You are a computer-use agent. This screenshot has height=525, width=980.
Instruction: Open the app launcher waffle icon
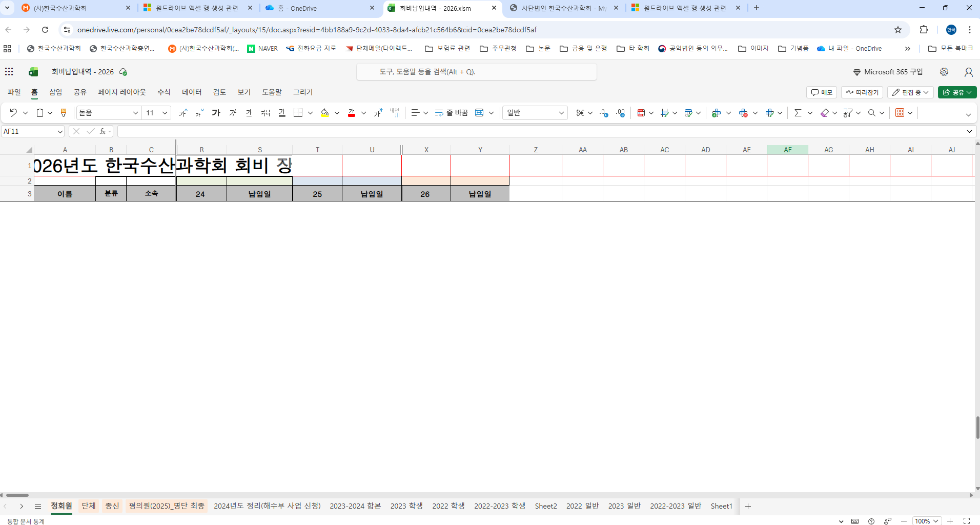coord(9,72)
